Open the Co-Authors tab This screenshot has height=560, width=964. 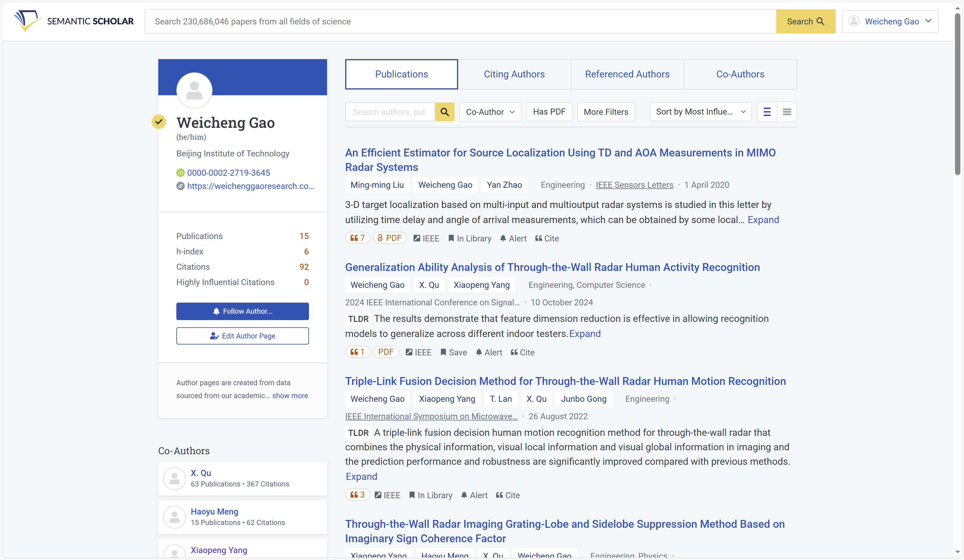click(x=740, y=74)
